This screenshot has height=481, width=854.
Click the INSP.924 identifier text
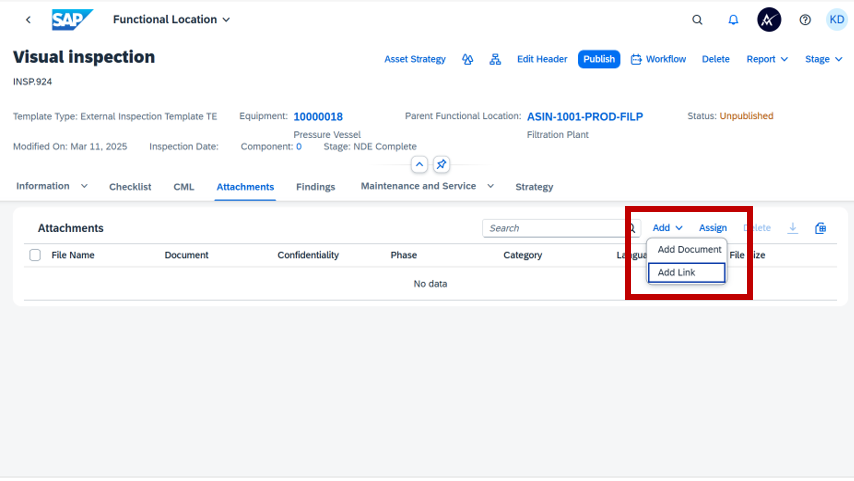33,82
